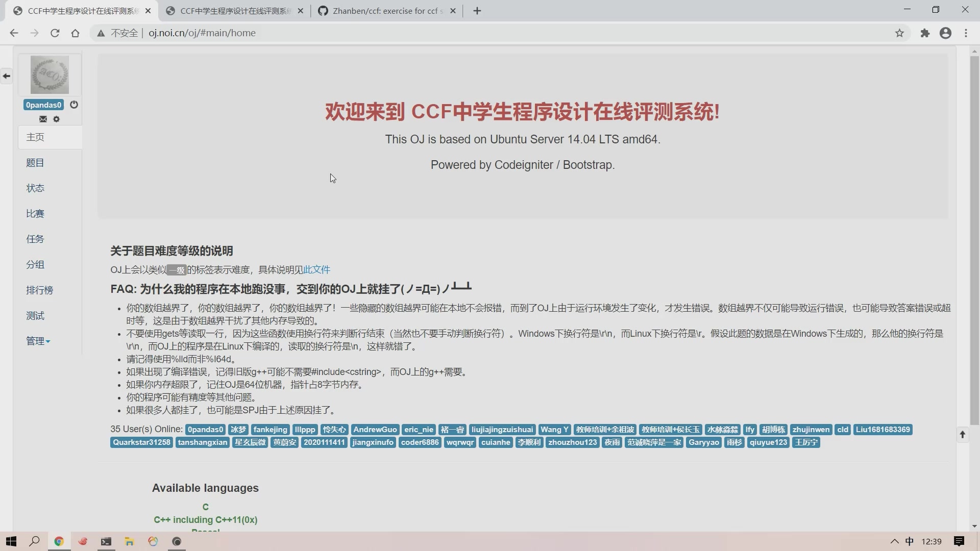
Task: Click the AndrewGuo online user badge
Action: pos(375,430)
